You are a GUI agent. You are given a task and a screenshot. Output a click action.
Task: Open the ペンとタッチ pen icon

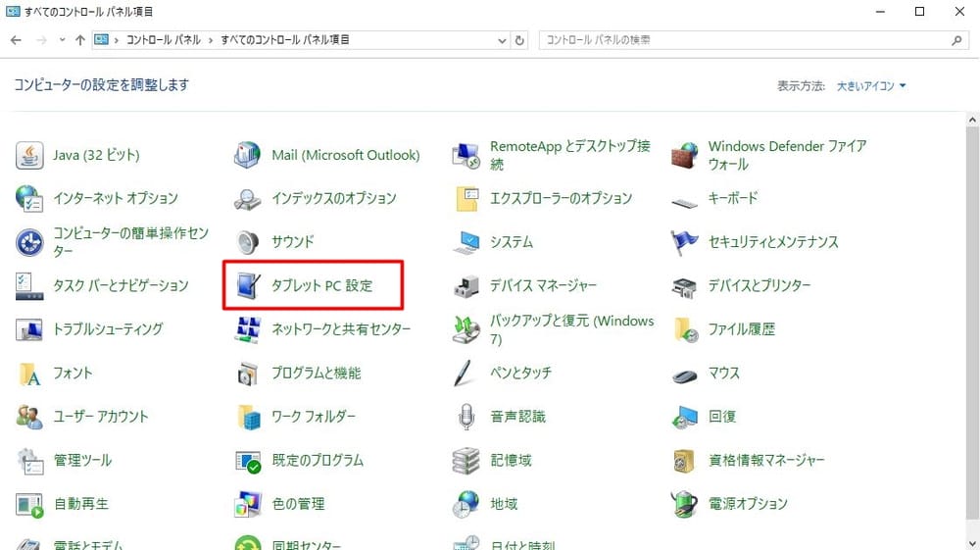tap(465, 374)
